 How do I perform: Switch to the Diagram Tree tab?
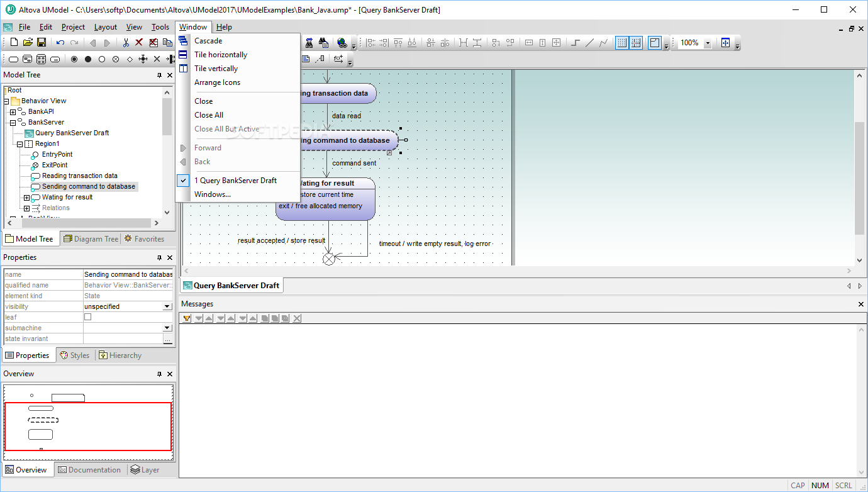(x=91, y=239)
